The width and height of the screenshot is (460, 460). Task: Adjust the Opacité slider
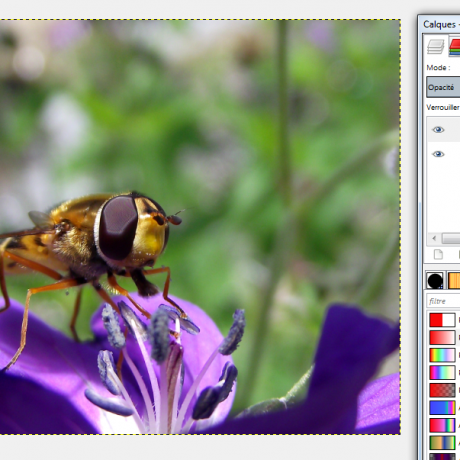[443, 87]
